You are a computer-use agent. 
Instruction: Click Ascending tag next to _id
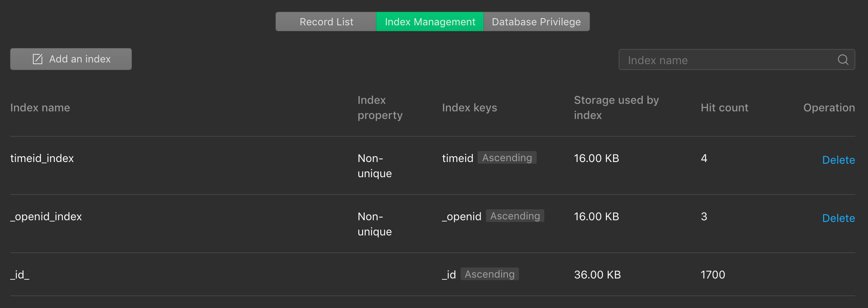[x=489, y=274]
